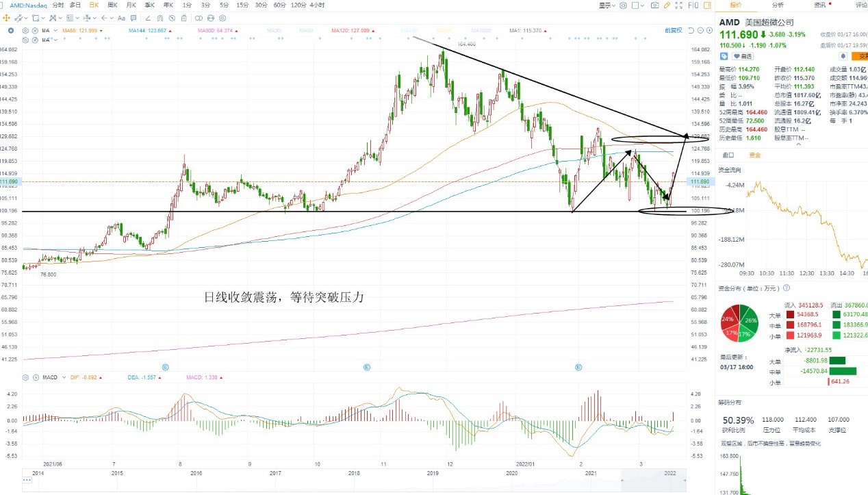Screen dimensions: 868x495
Task: Open the text annotation Aa tool
Action: pos(121,18)
